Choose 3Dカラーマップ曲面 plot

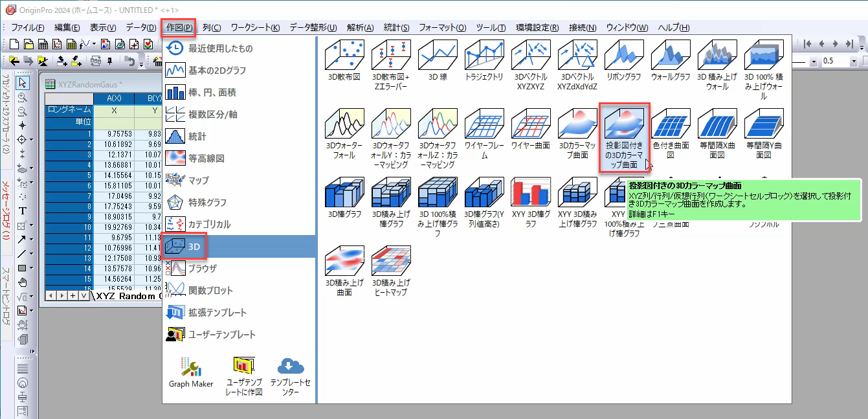coord(577,134)
